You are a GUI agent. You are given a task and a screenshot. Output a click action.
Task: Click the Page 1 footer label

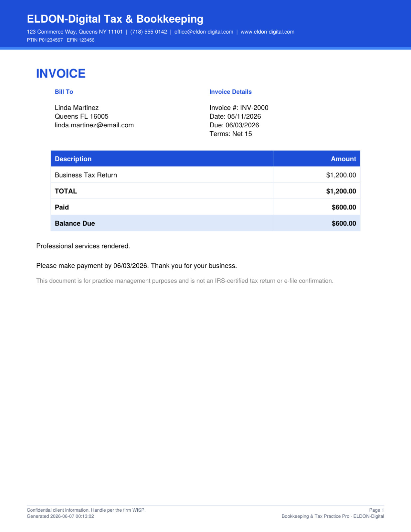click(376, 510)
